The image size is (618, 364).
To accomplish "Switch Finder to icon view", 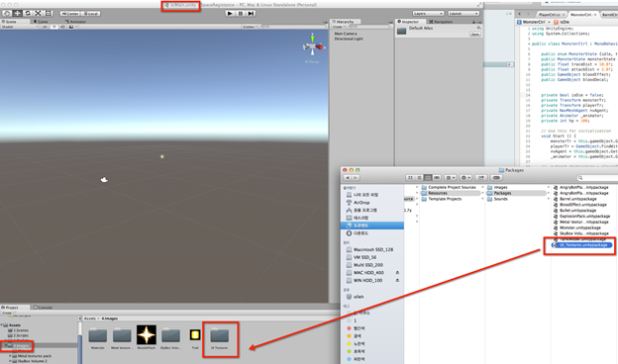I will pyautogui.click(x=410, y=178).
